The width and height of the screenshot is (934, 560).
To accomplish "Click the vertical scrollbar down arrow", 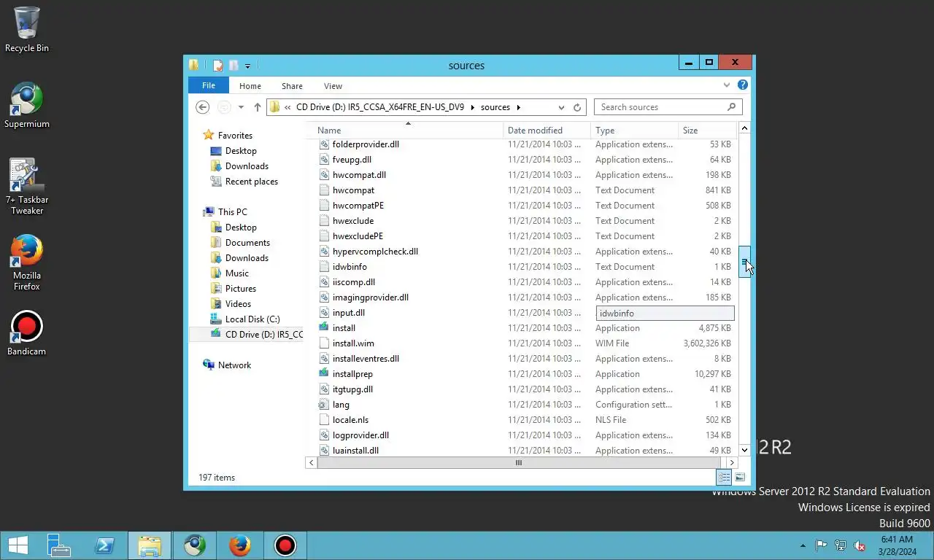I will point(744,450).
